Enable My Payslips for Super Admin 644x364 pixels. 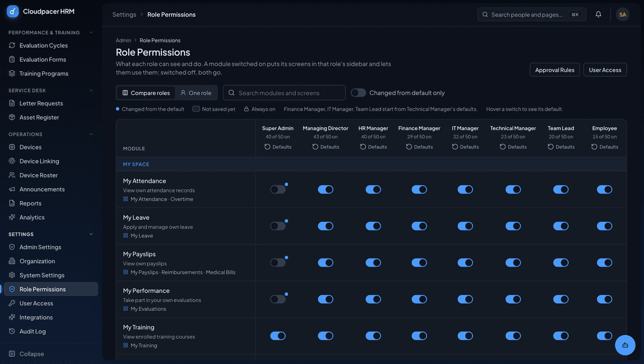(x=278, y=263)
